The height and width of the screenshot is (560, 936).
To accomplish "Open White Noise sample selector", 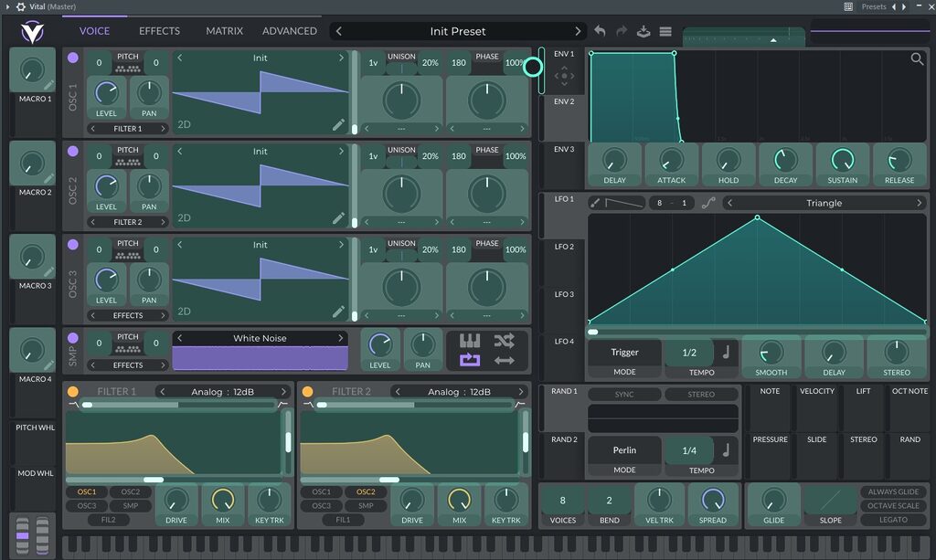I will (260, 338).
